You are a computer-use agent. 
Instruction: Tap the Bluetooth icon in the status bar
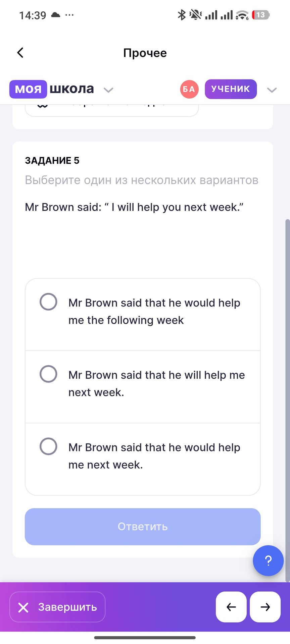point(182,15)
